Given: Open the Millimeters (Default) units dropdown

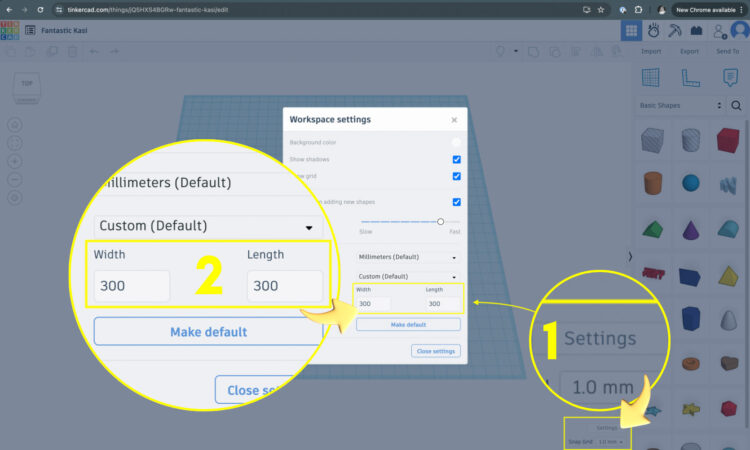Looking at the screenshot, I should [408, 257].
